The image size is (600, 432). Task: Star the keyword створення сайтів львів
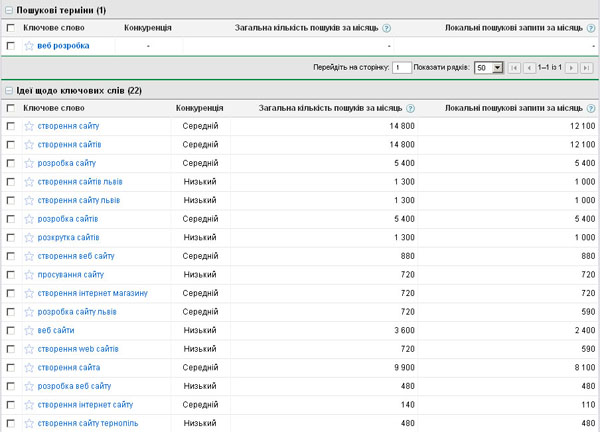[29, 182]
